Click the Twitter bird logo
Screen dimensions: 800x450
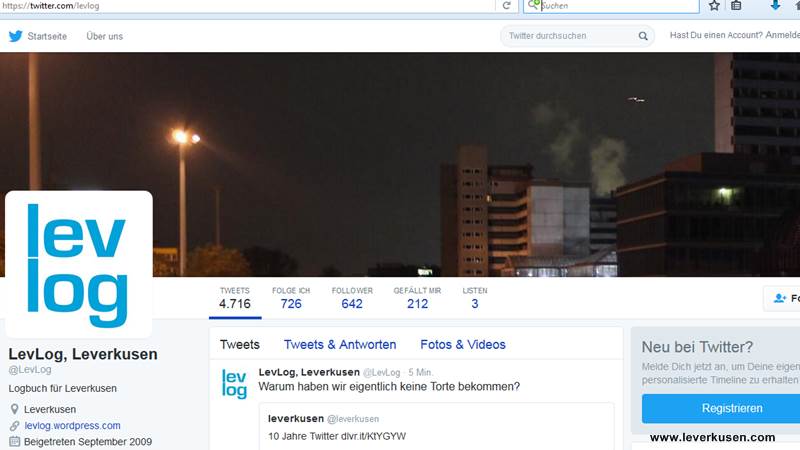(x=16, y=36)
